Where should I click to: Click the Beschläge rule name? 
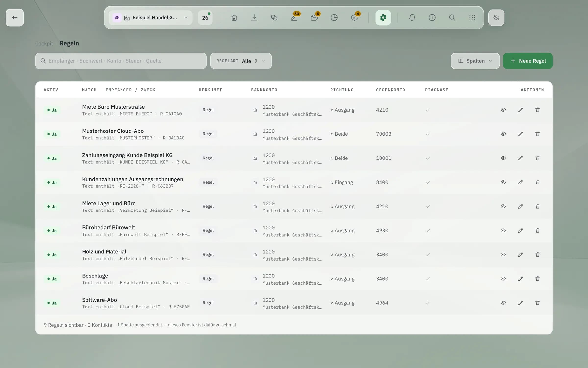(x=95, y=276)
